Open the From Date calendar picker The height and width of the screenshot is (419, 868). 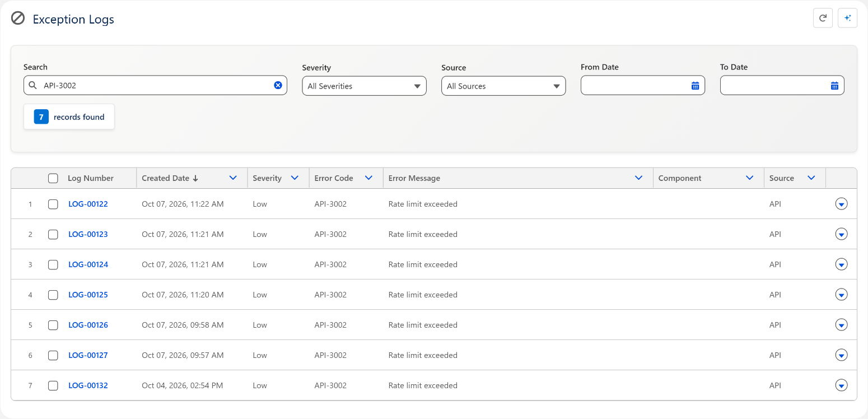[x=695, y=86]
